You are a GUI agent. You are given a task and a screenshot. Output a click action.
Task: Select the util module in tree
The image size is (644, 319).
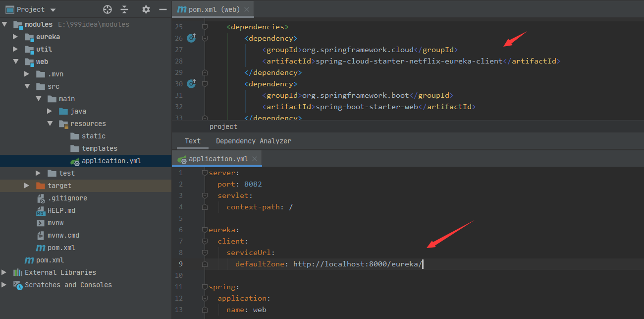tap(44, 49)
